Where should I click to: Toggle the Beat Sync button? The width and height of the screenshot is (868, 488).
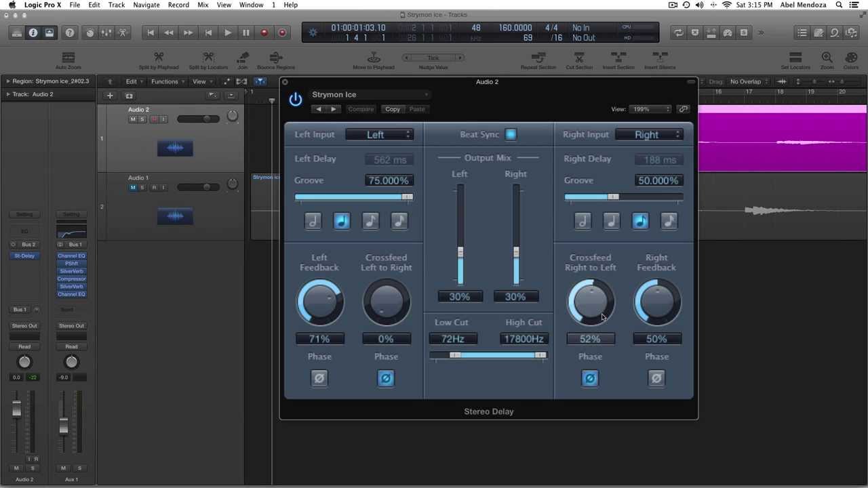(x=511, y=134)
